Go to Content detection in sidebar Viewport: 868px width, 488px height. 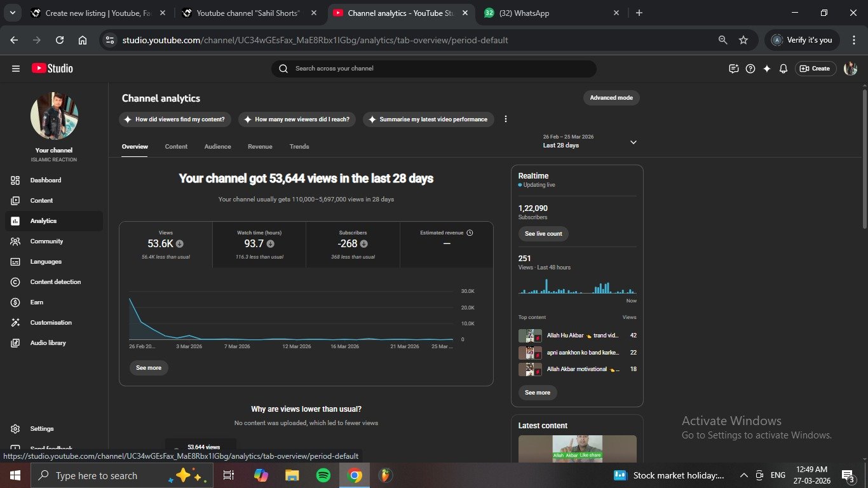[x=55, y=282]
